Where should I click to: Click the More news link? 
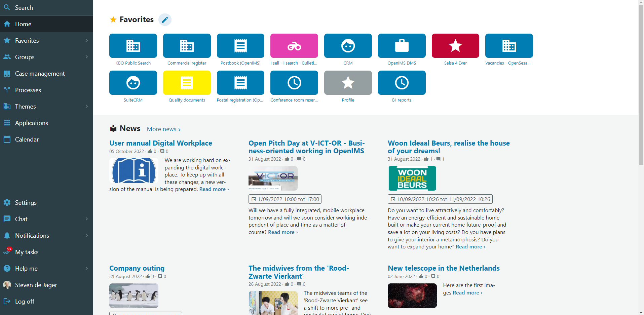pyautogui.click(x=163, y=129)
